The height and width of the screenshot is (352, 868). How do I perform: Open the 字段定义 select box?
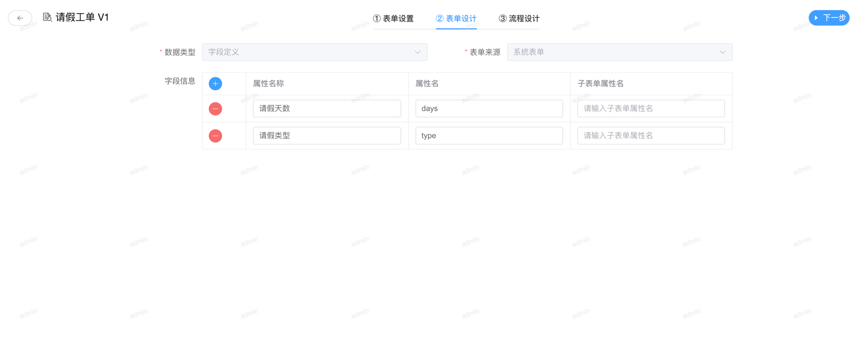[310, 53]
